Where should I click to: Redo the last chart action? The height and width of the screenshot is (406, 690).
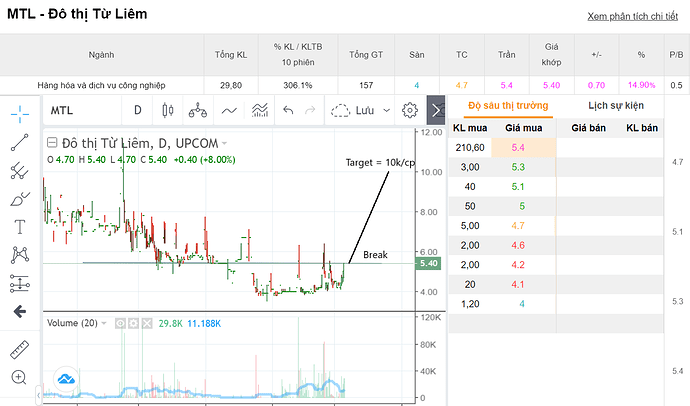(x=310, y=110)
